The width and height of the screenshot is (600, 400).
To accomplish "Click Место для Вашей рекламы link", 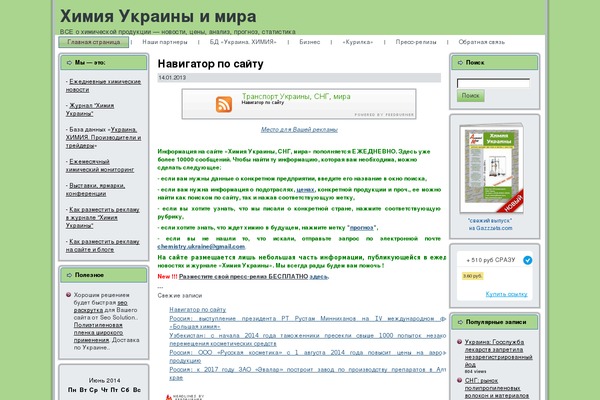I will click(299, 130).
